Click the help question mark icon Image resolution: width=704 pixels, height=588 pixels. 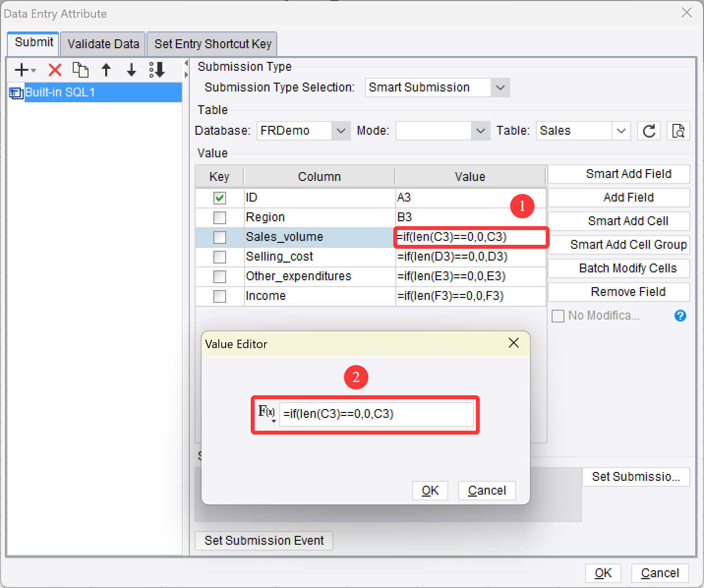(680, 316)
